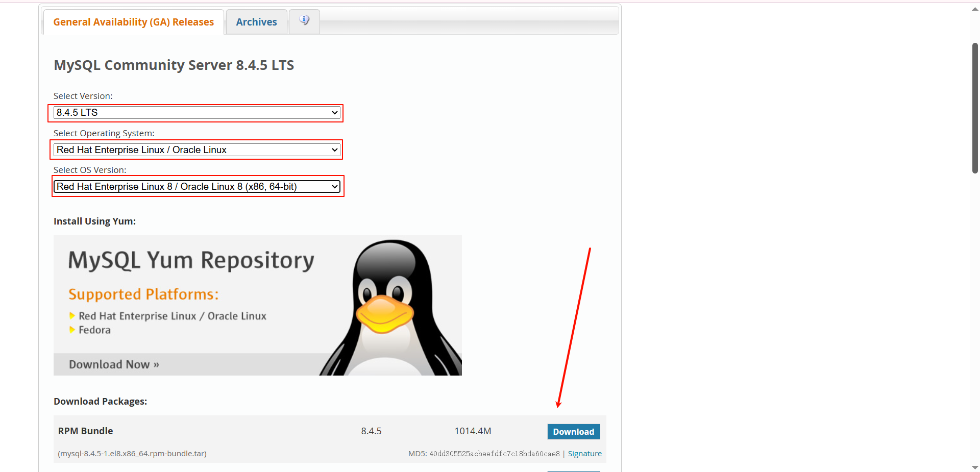Switch to the Archives tab
980x472 pixels.
click(x=256, y=21)
